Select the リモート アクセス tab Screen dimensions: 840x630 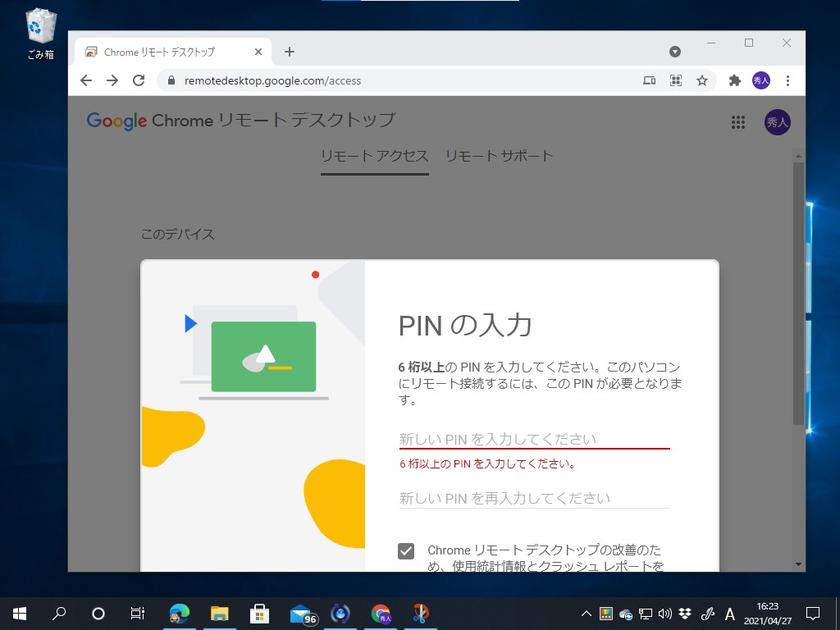[374, 155]
